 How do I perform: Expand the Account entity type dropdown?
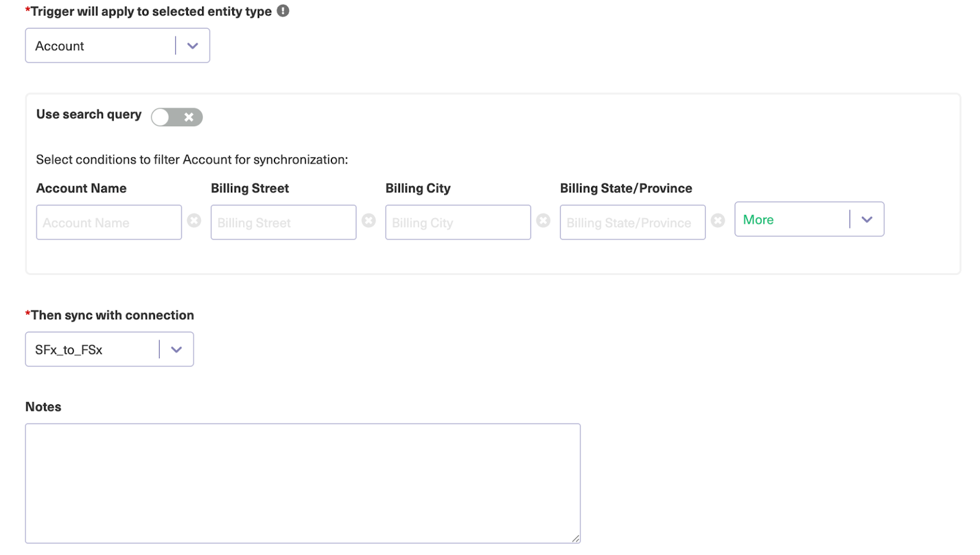click(x=117, y=45)
